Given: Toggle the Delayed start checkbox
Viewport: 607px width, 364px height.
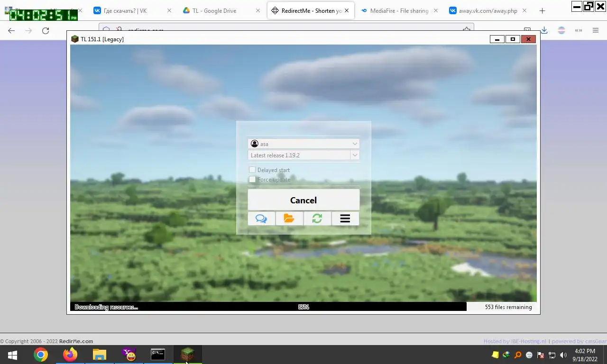Looking at the screenshot, I should pos(252,170).
